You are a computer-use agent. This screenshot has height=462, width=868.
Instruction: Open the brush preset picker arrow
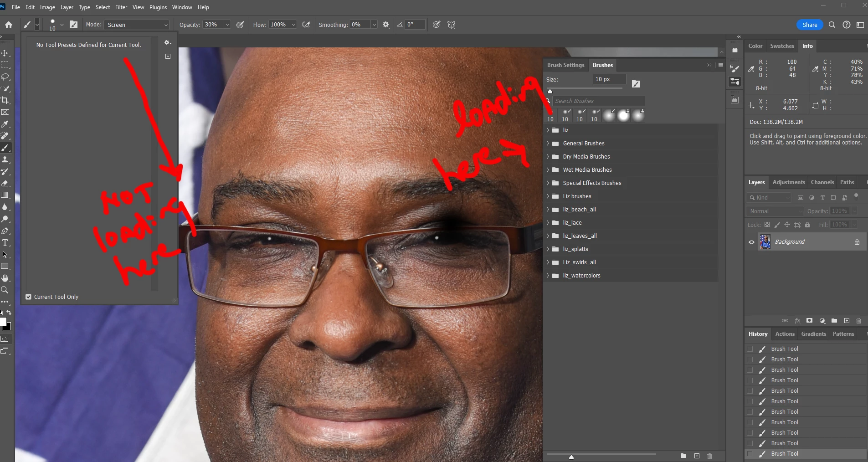click(x=62, y=25)
